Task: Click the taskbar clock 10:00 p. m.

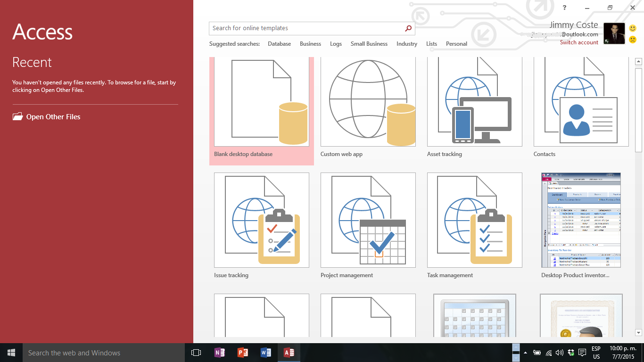Action: [x=623, y=353]
